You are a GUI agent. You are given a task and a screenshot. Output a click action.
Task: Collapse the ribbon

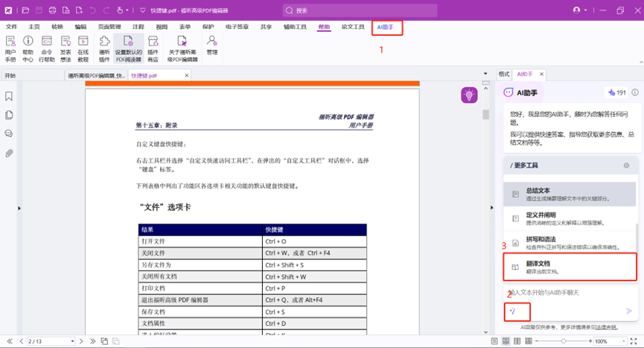coord(641,62)
